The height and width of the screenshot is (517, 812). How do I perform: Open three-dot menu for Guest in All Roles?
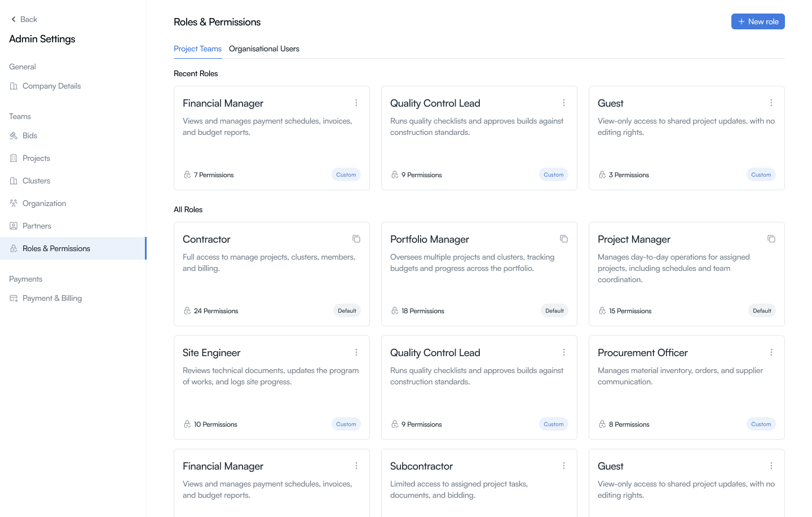pyautogui.click(x=771, y=466)
